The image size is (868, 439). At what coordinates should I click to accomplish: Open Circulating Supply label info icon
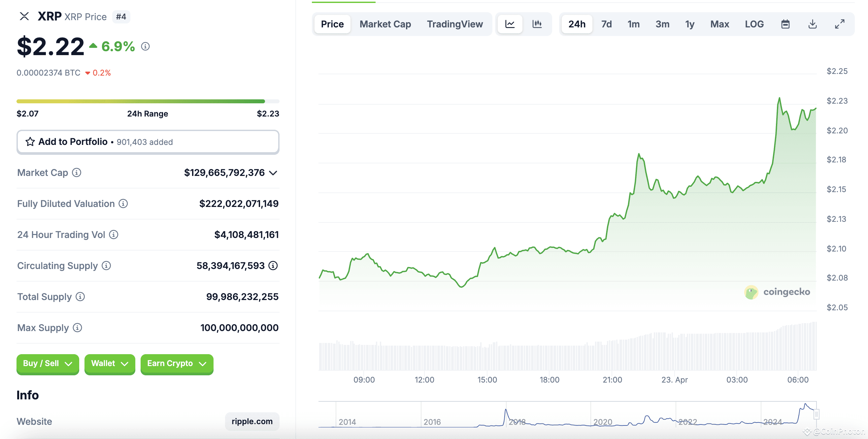pos(107,265)
